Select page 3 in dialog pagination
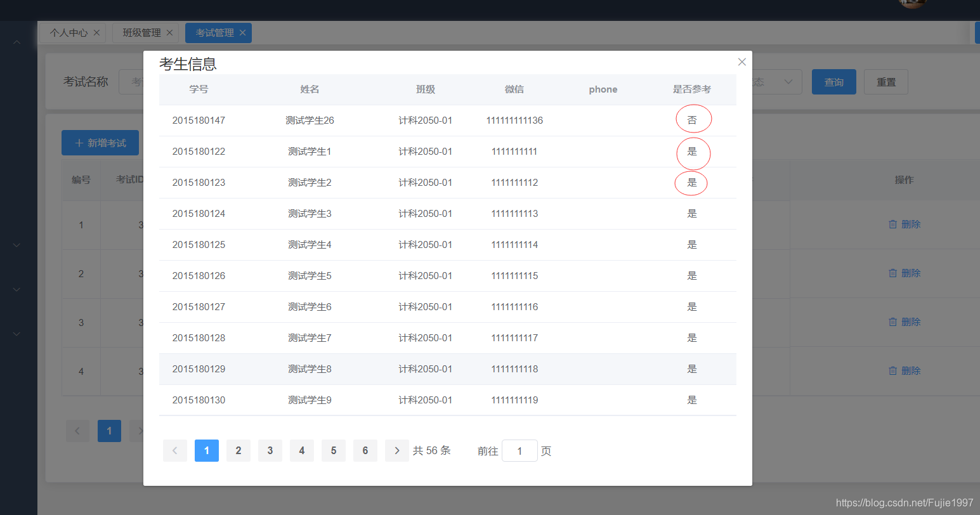Viewport: 980px width, 515px height. [x=270, y=450]
